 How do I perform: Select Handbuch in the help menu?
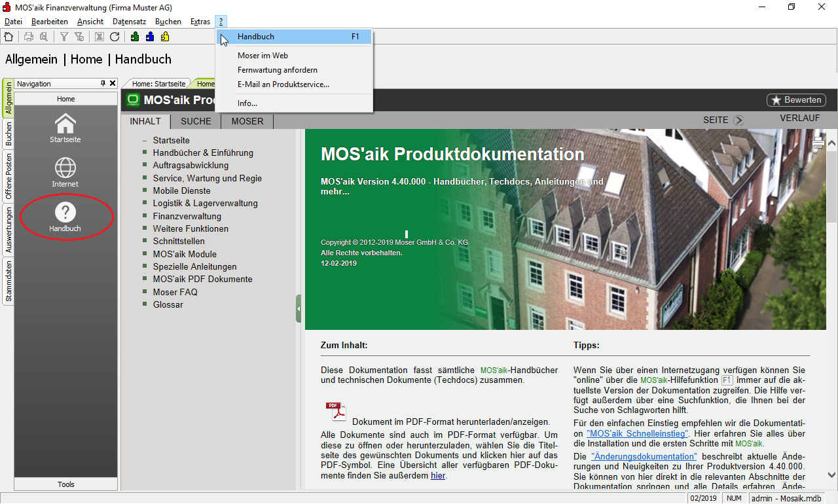(256, 37)
